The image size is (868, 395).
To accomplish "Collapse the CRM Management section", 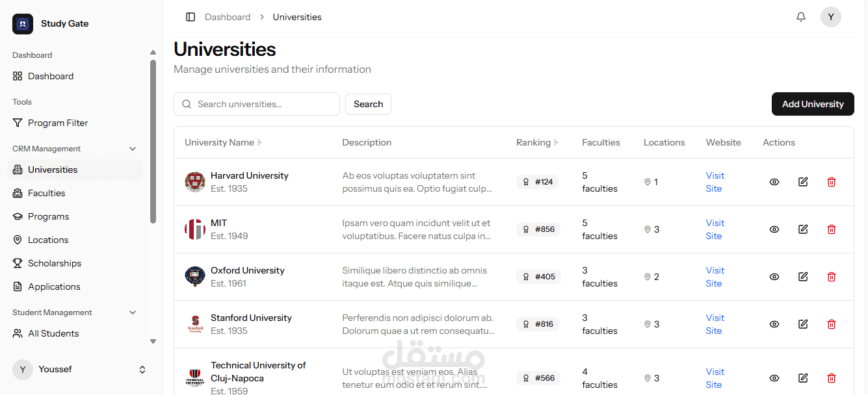I will pyautogui.click(x=133, y=149).
